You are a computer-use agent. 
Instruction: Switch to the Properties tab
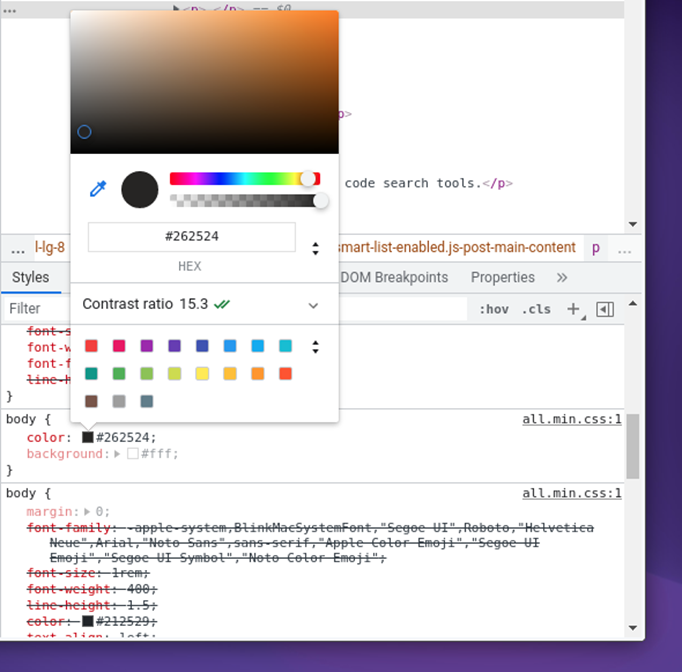pyautogui.click(x=502, y=277)
